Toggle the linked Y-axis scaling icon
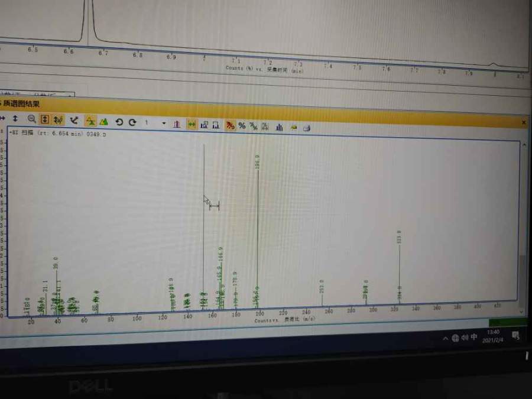This screenshot has width=532, height=399. pyautogui.click(x=59, y=119)
